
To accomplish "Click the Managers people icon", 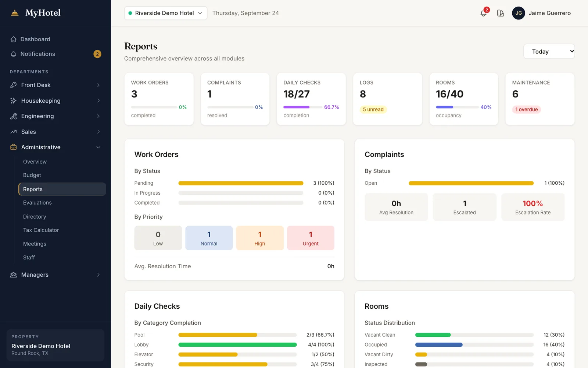I will click(x=14, y=275).
